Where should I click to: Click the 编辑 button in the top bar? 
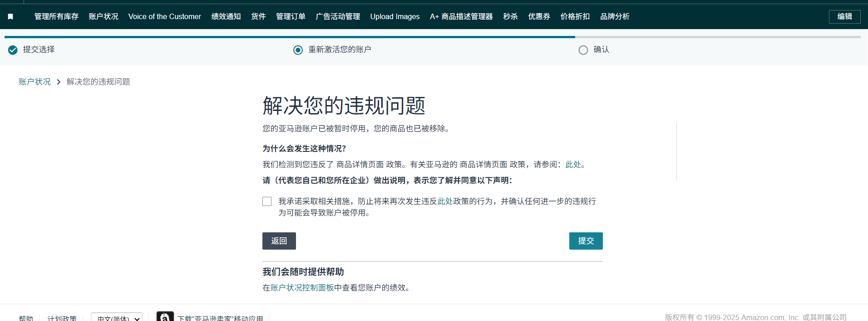844,17
